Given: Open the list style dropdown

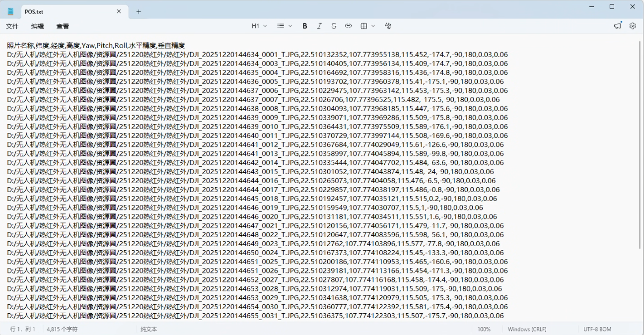Looking at the screenshot, I should [285, 26].
